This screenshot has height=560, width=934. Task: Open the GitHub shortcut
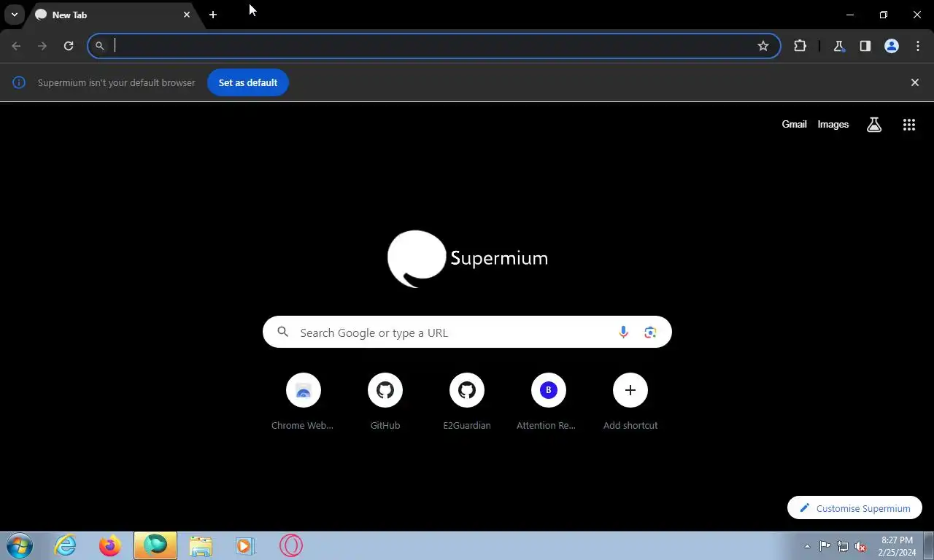click(385, 402)
